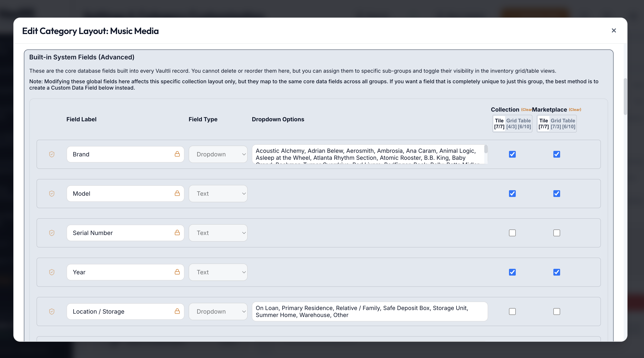644x358 pixels.
Task: Enable Location / Storage Marketplace checkbox
Action: point(557,311)
